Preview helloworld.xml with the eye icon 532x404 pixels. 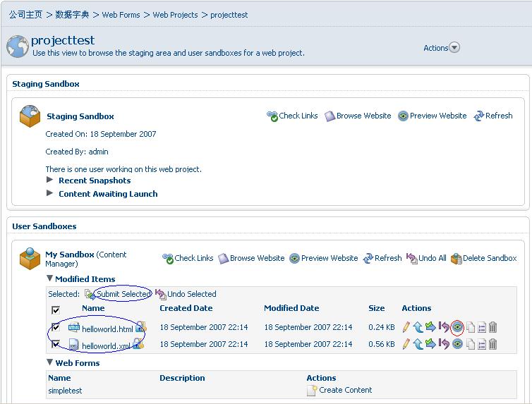pos(457,344)
